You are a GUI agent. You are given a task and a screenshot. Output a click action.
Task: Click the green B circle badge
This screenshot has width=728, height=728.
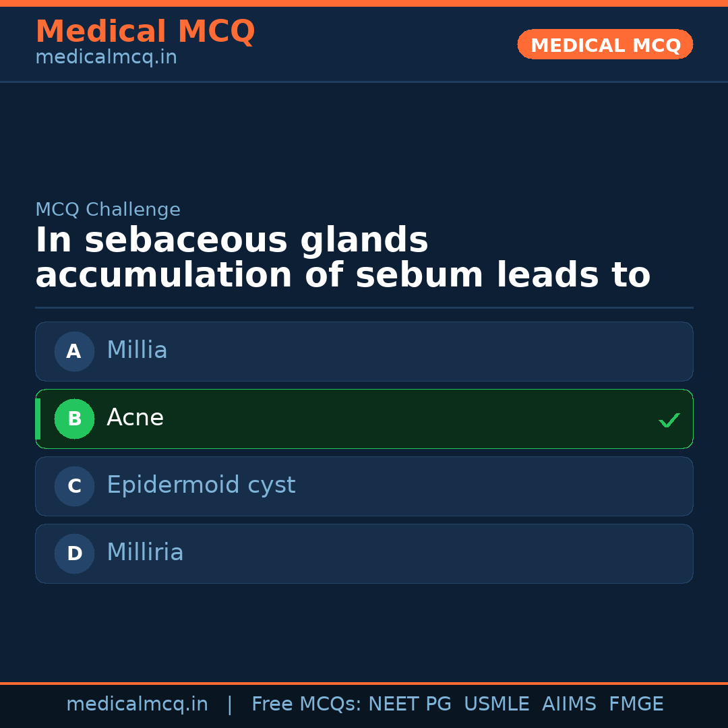point(74,419)
